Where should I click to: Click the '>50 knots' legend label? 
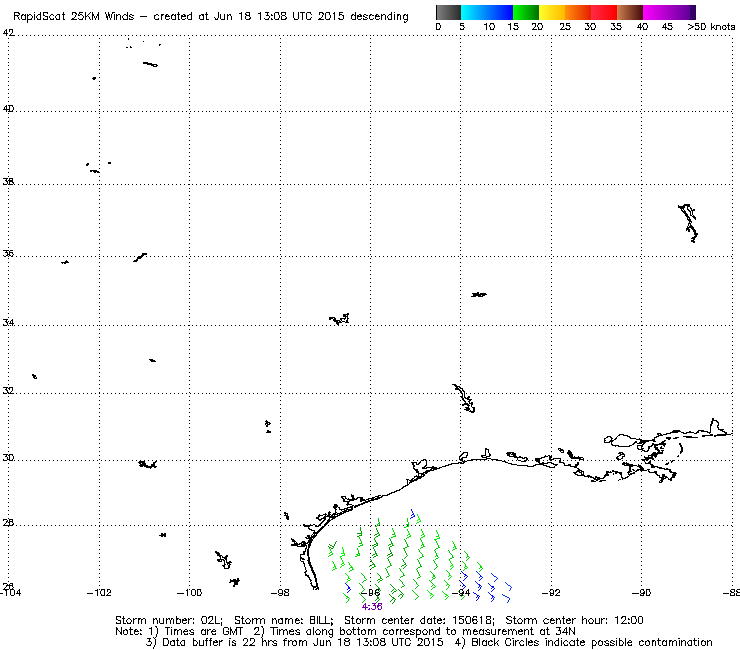[711, 27]
